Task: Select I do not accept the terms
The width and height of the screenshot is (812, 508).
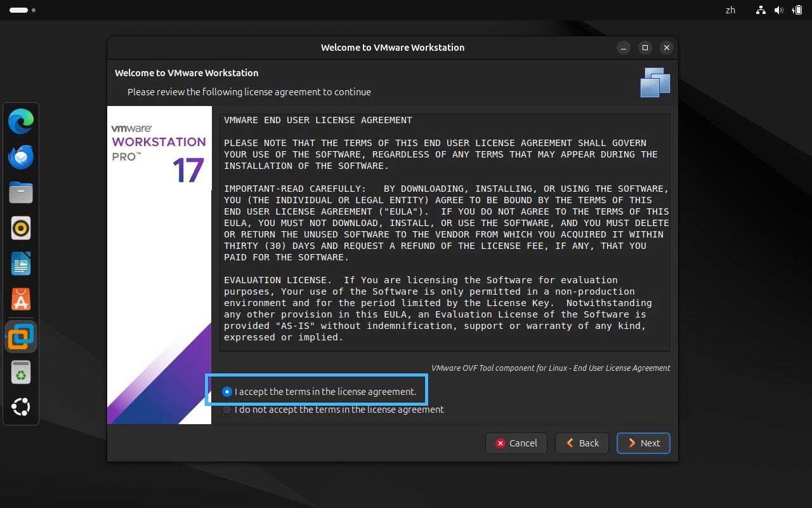Action: coord(333,410)
